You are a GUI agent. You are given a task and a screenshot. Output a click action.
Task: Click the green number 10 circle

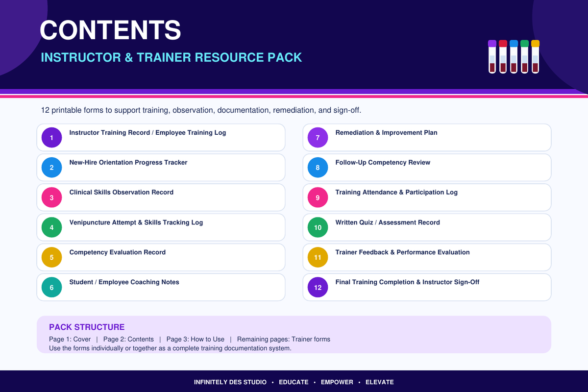(x=318, y=227)
